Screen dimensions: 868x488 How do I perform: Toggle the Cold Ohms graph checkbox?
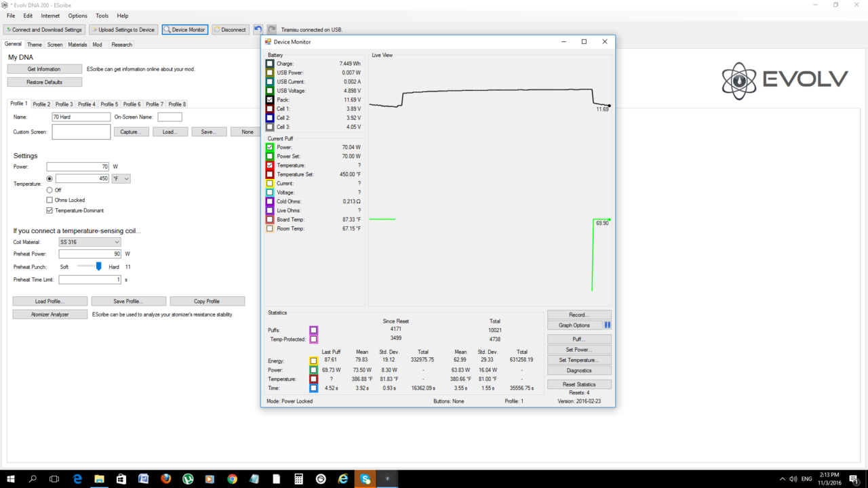click(270, 201)
